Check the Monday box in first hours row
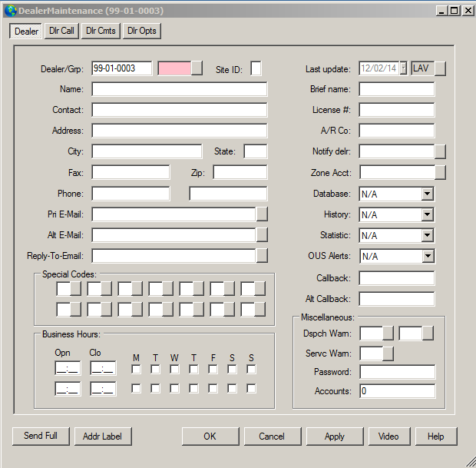This screenshot has width=476, height=468. tap(136, 369)
